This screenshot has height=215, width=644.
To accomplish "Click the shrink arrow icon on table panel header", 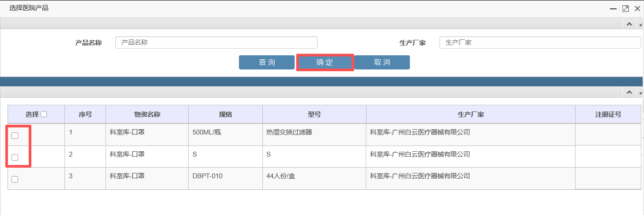I will pos(641,92).
